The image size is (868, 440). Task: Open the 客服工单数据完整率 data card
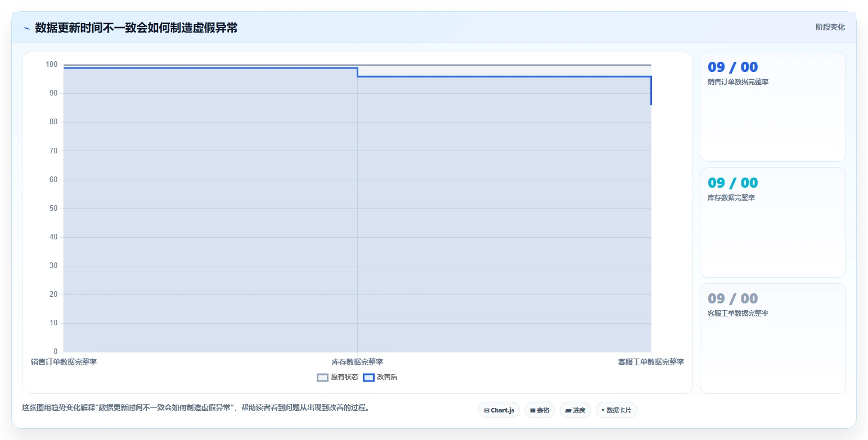tap(772, 338)
